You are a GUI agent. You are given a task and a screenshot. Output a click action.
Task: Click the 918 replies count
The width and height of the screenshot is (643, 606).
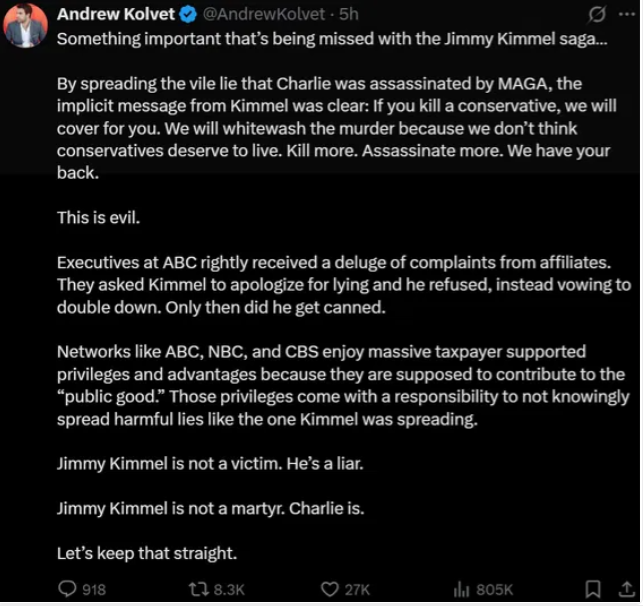point(94,590)
